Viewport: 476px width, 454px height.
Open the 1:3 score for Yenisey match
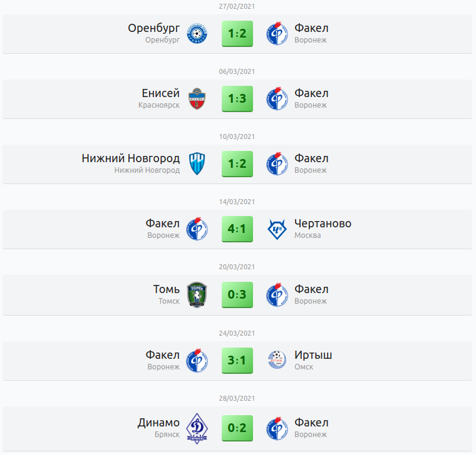pos(237,99)
